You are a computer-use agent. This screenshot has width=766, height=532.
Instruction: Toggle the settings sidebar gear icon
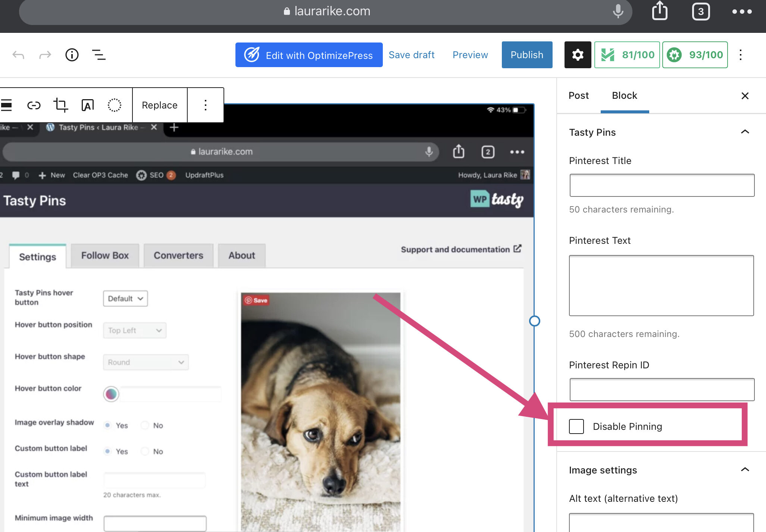(578, 55)
